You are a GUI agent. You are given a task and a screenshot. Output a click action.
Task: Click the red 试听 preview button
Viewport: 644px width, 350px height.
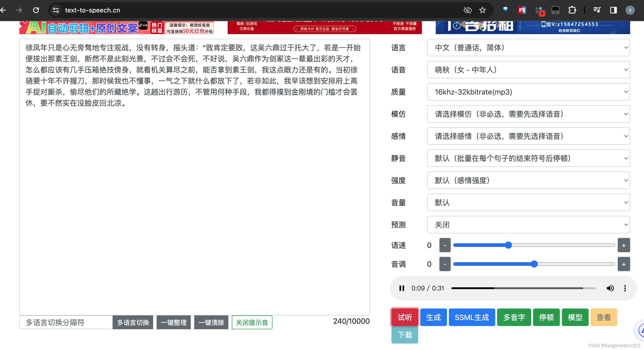[405, 317]
